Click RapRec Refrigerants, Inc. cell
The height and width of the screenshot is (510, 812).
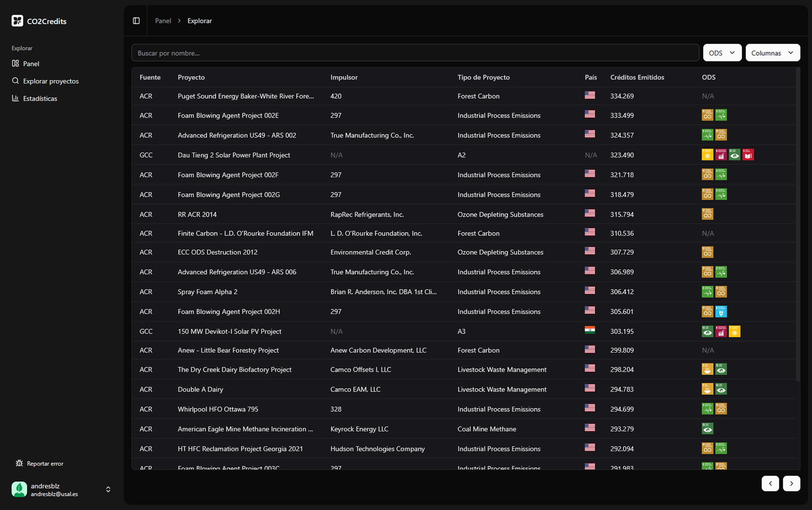(x=367, y=214)
